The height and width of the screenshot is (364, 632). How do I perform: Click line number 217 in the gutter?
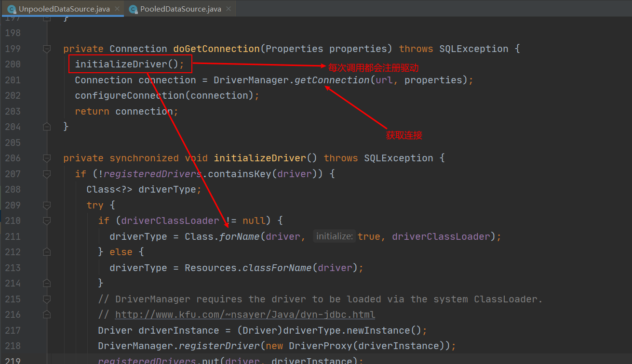coord(13,330)
